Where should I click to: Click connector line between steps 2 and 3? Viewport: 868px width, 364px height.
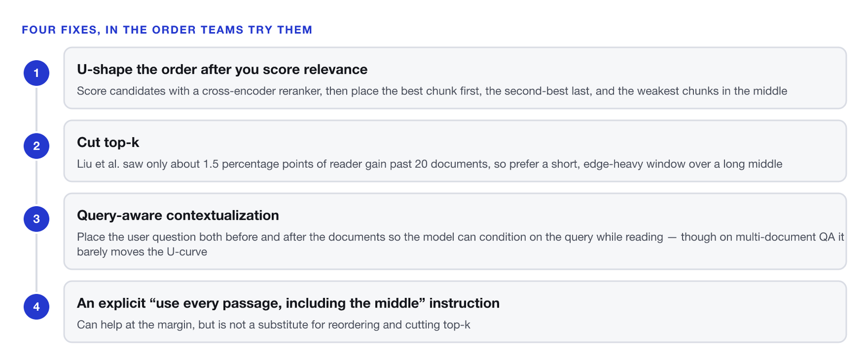[36, 182]
